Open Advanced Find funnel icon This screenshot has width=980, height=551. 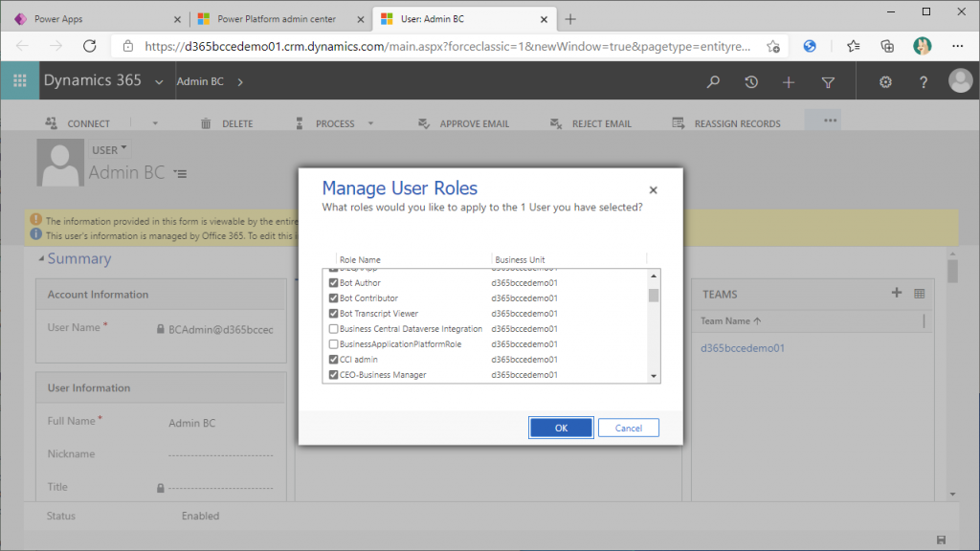(828, 82)
